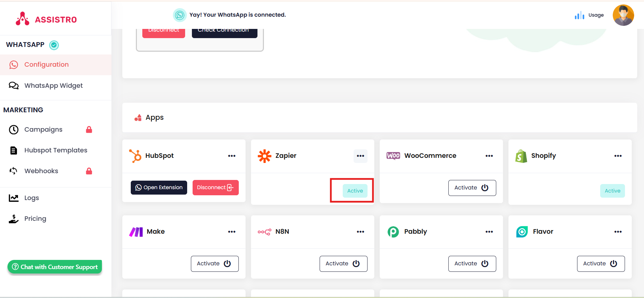Open Zapier's three-dot options menu
This screenshot has width=644, height=298.
(360, 156)
